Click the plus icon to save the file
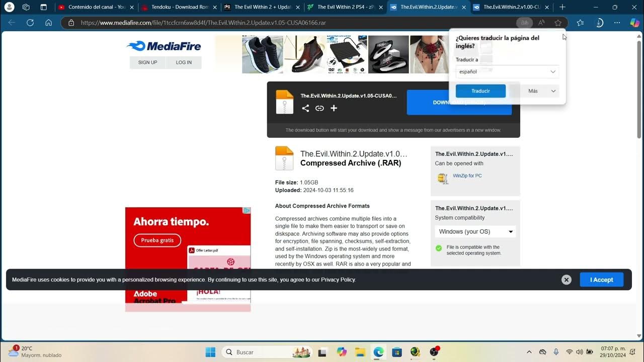This screenshot has width=644, height=362. pos(334,108)
